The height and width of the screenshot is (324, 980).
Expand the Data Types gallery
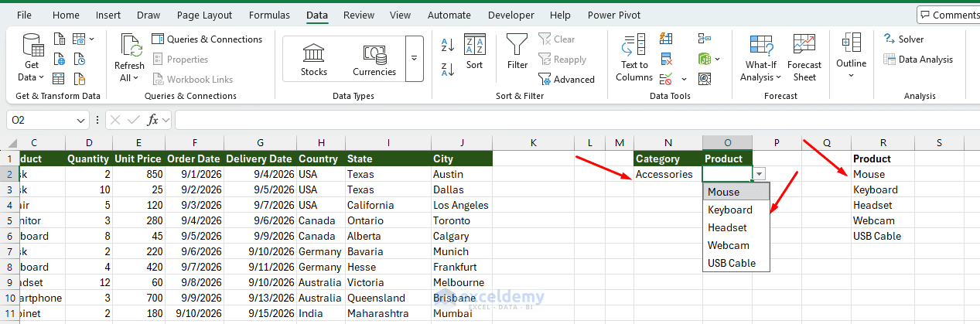(x=415, y=59)
